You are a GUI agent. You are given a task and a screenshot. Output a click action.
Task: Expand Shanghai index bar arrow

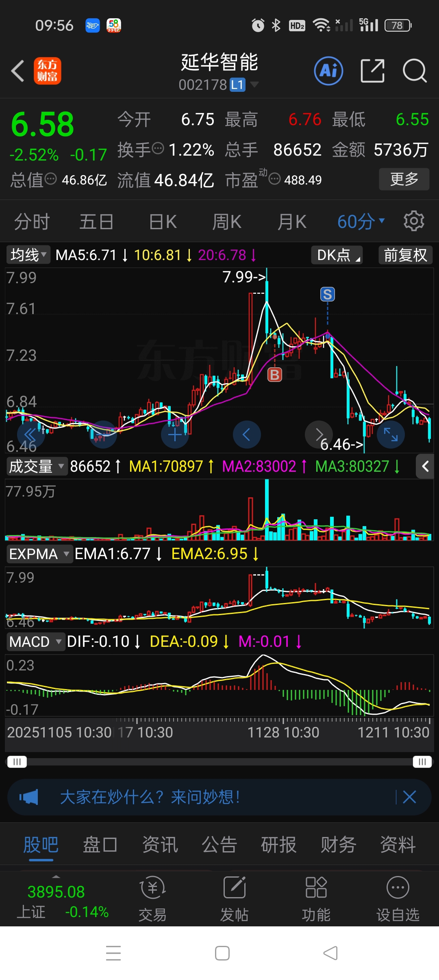point(56,877)
